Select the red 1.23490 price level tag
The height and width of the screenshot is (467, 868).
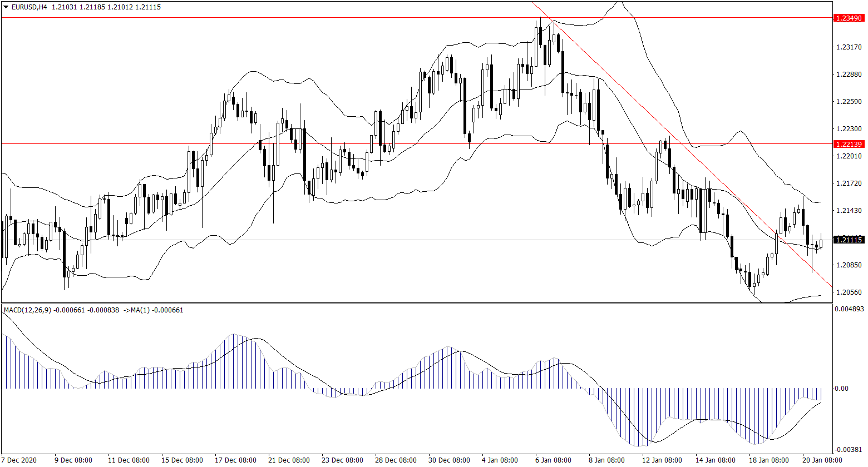[849, 18]
